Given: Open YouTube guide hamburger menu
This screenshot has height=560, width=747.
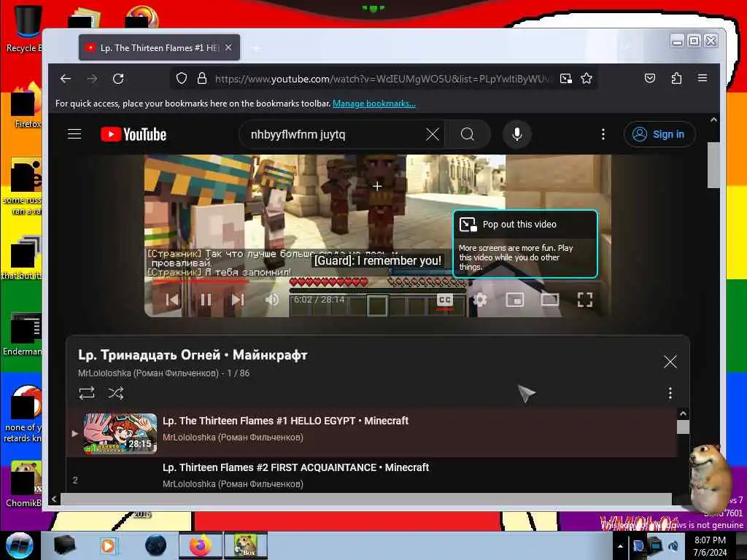Looking at the screenshot, I should pyautogui.click(x=74, y=134).
